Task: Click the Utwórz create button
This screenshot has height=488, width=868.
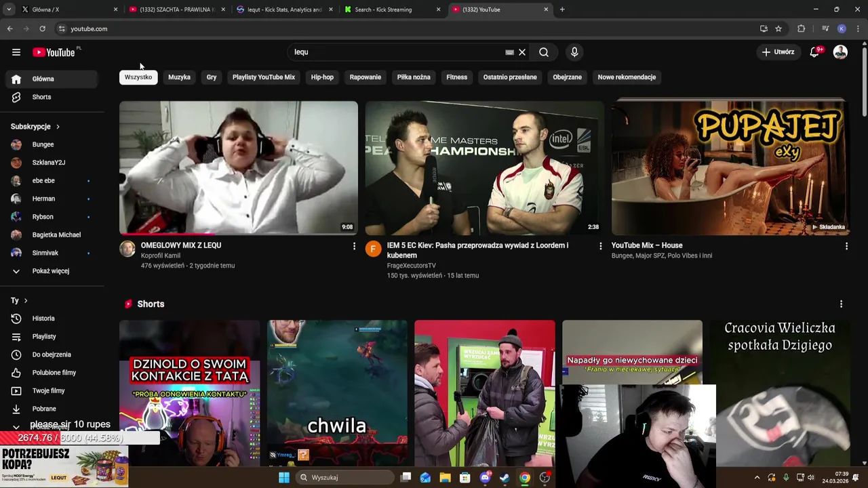Action: 778,52
